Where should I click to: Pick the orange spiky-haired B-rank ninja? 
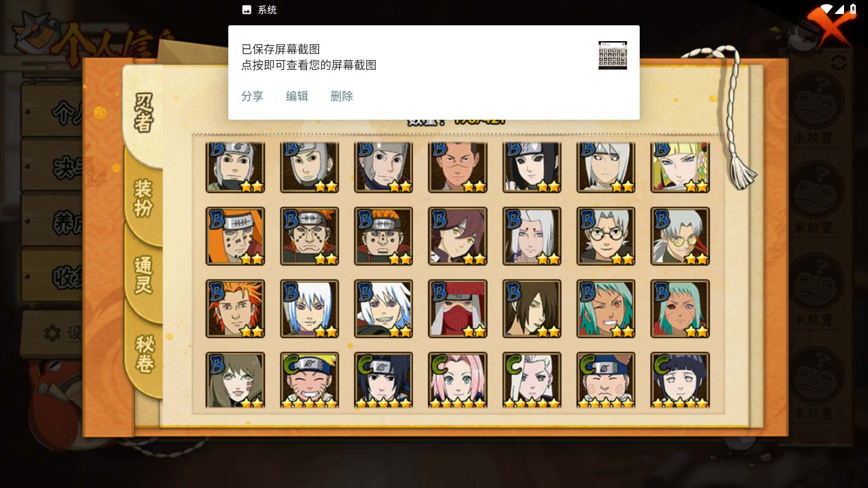pos(235,309)
